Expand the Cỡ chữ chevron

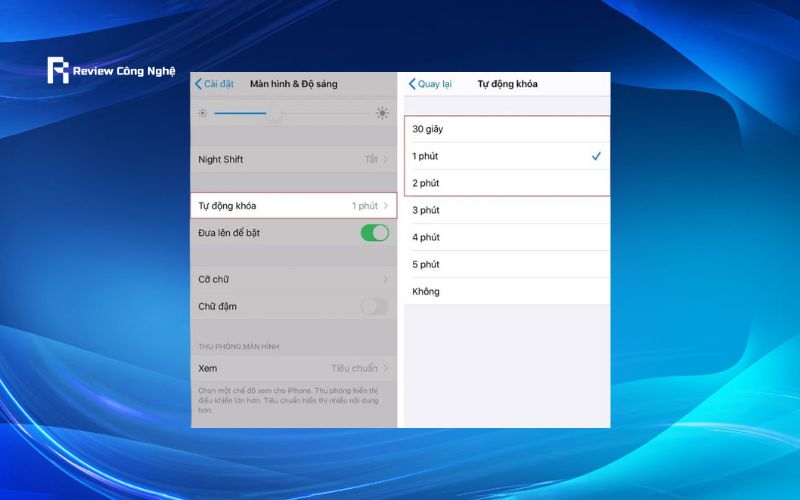tap(386, 279)
